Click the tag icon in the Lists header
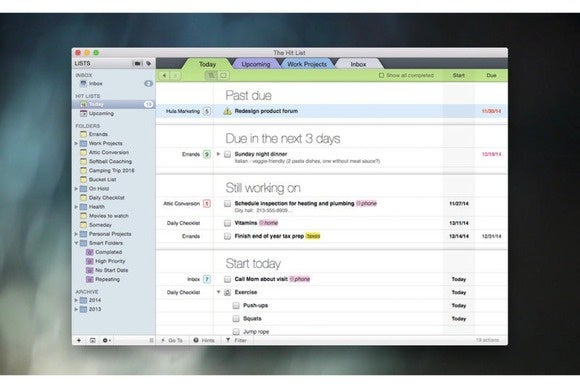The height and width of the screenshot is (388, 580). 149,64
